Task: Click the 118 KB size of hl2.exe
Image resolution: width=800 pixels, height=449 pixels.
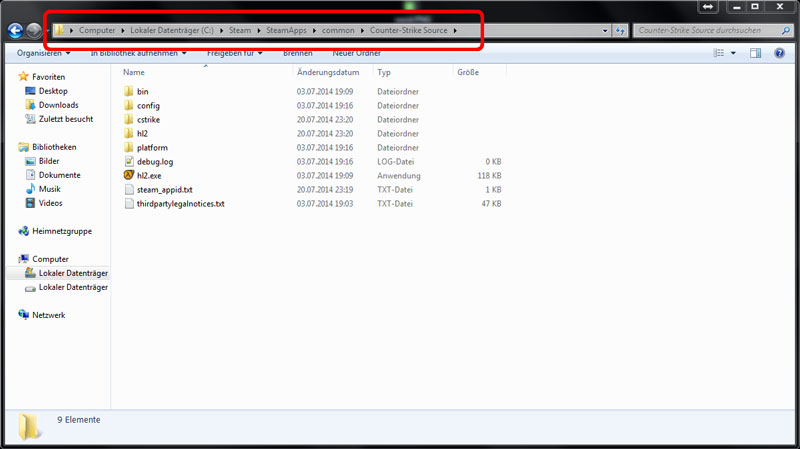Action: coord(489,176)
